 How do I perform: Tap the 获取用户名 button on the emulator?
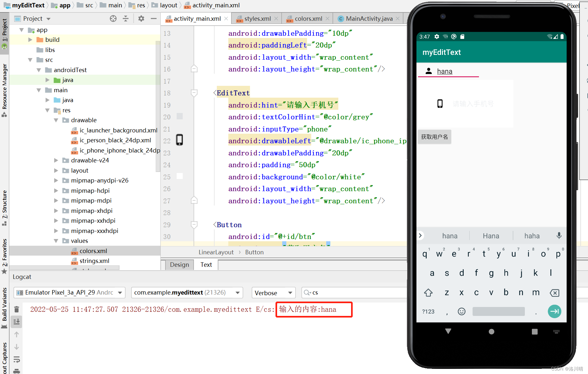tap(434, 137)
